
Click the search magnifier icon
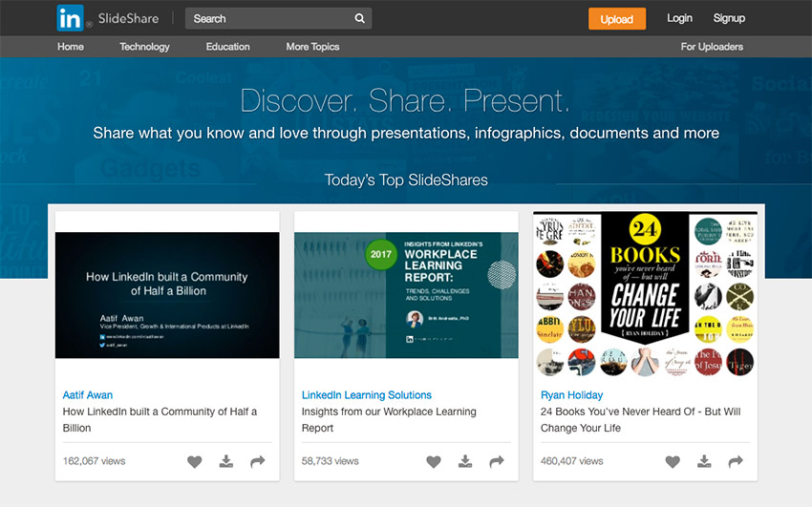(359, 18)
